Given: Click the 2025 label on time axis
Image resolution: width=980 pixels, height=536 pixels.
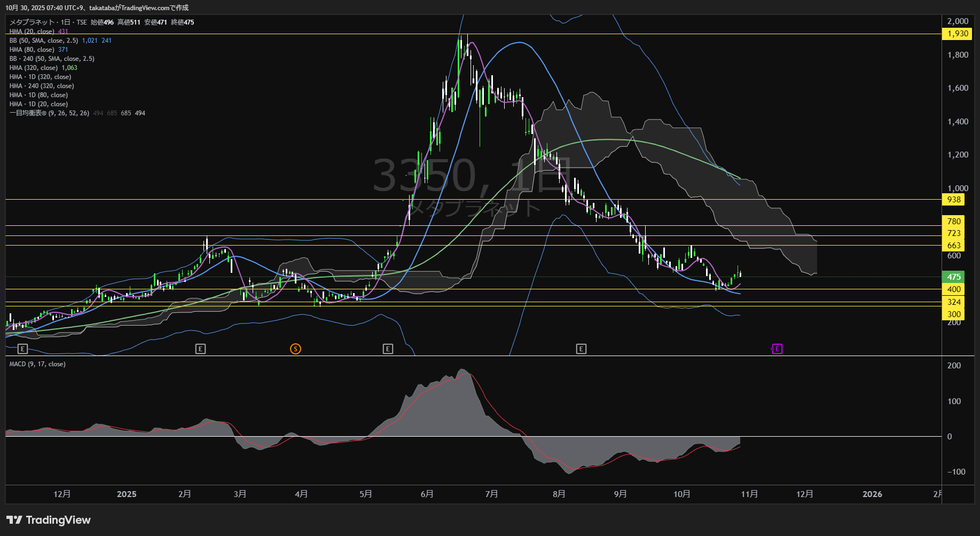Looking at the screenshot, I should 127,494.
